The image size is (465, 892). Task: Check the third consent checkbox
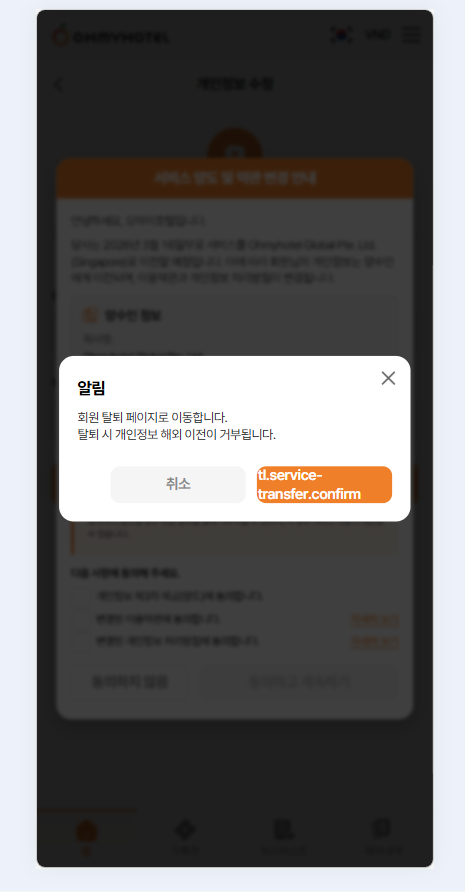coord(82,642)
